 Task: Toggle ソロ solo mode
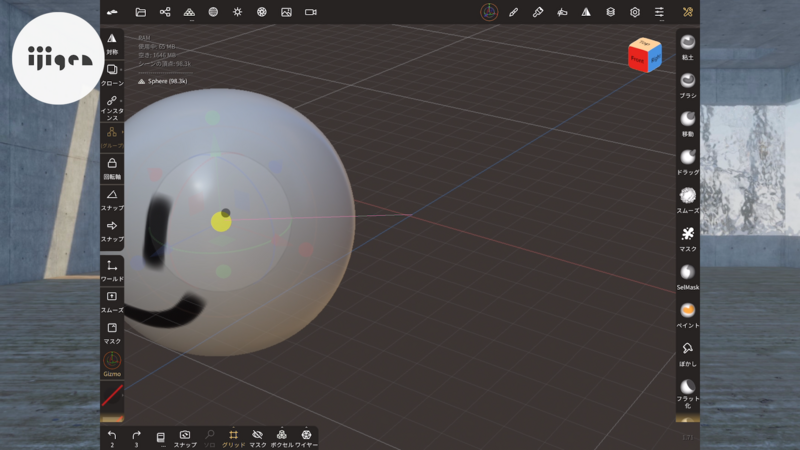(x=209, y=438)
